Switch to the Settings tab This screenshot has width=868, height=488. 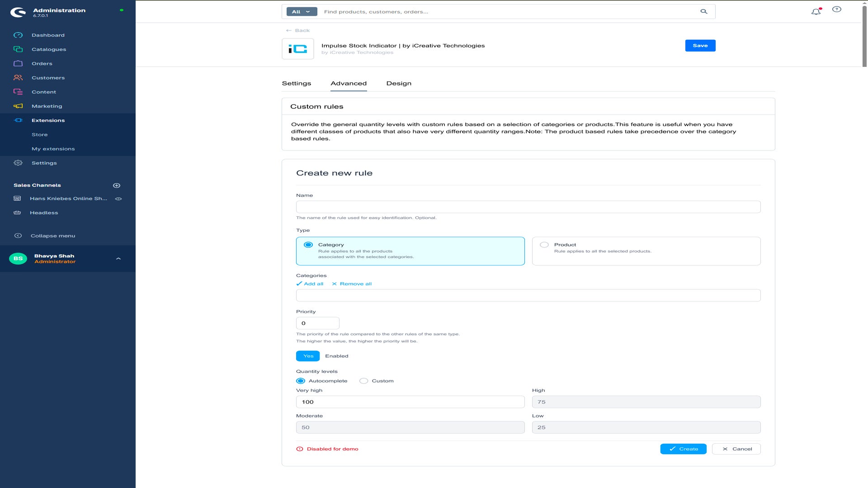297,84
